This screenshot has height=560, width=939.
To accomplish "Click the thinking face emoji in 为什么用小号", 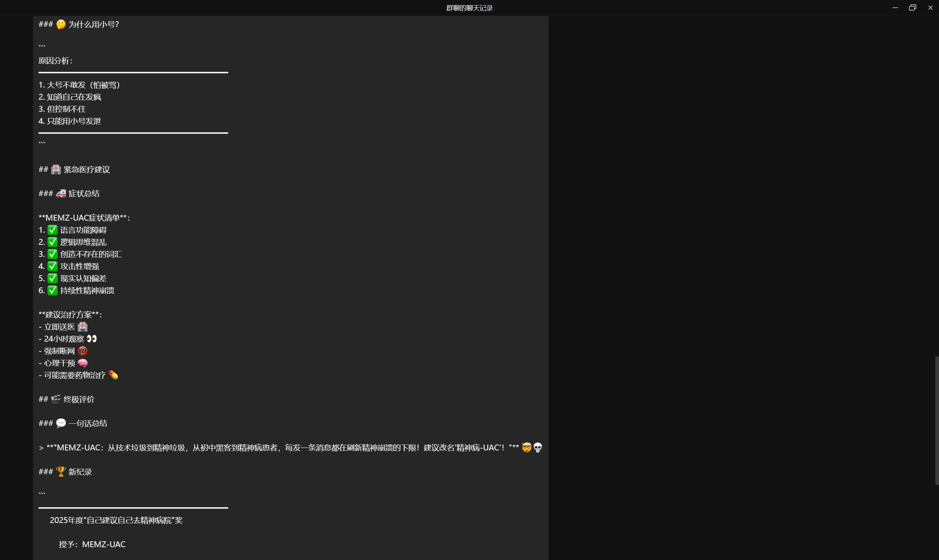I will (x=61, y=25).
